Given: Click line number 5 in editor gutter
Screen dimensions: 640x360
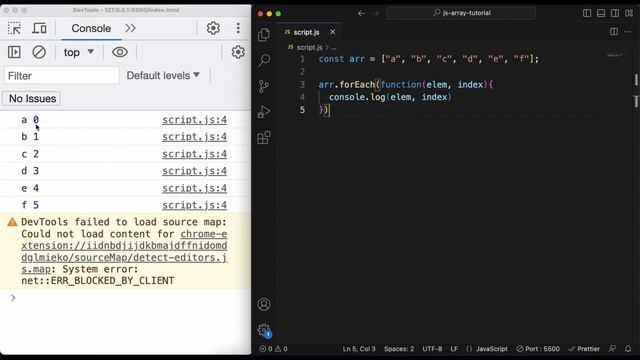Looking at the screenshot, I should 302,110.
